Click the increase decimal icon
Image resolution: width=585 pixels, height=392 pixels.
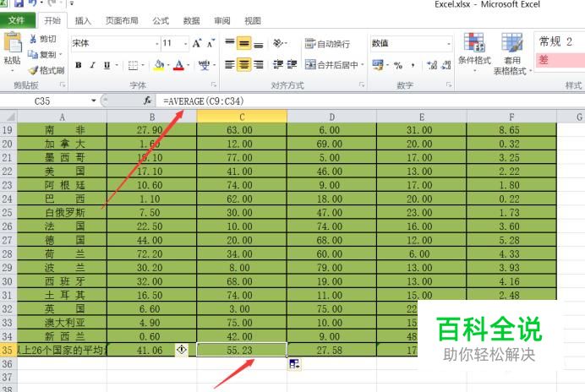pyautogui.click(x=432, y=66)
